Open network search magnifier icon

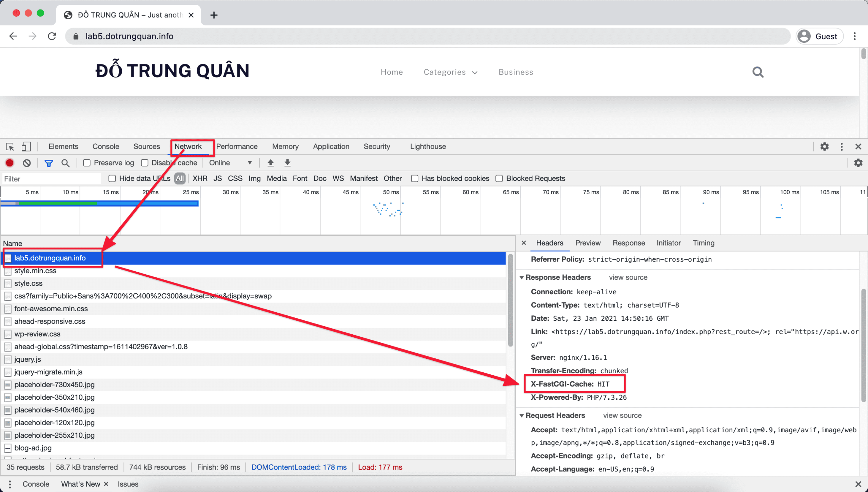coord(65,163)
